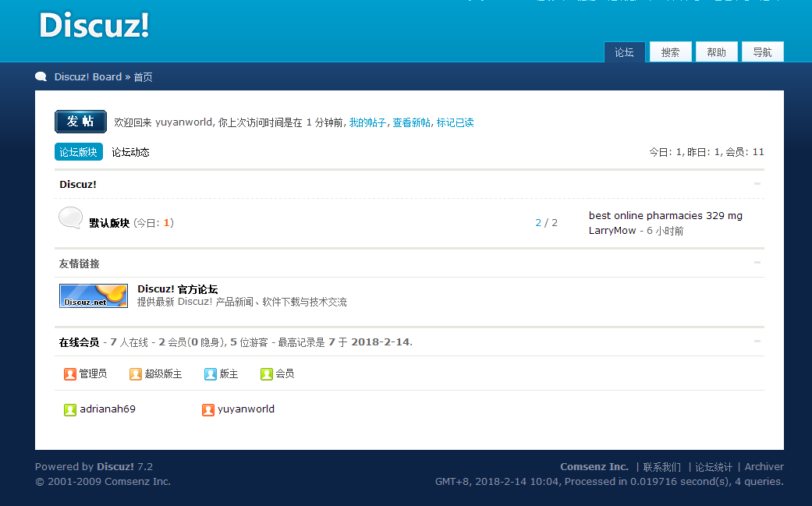Click the '今日: 1, 昨日: 1, 会员: 11' stats text
Screen dimensions: 812x506
(707, 152)
